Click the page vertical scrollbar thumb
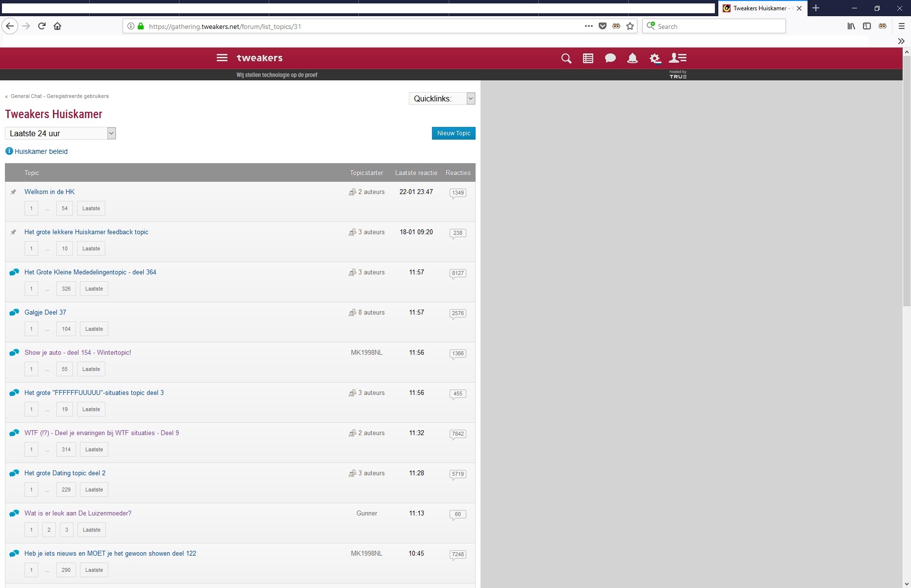The image size is (911, 588). coord(907,181)
